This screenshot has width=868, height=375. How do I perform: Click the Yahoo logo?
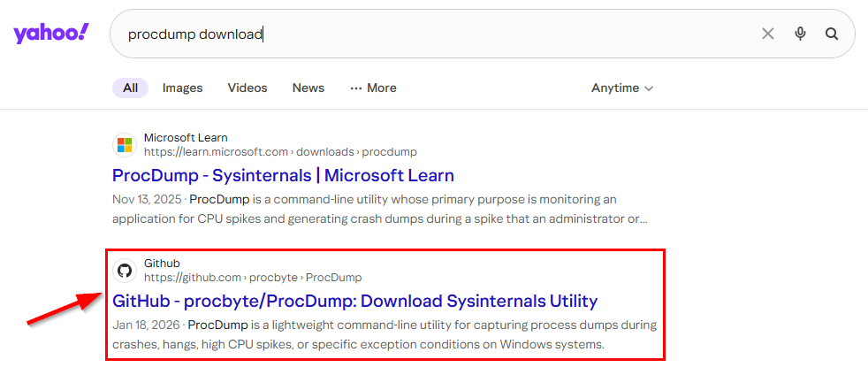click(50, 34)
